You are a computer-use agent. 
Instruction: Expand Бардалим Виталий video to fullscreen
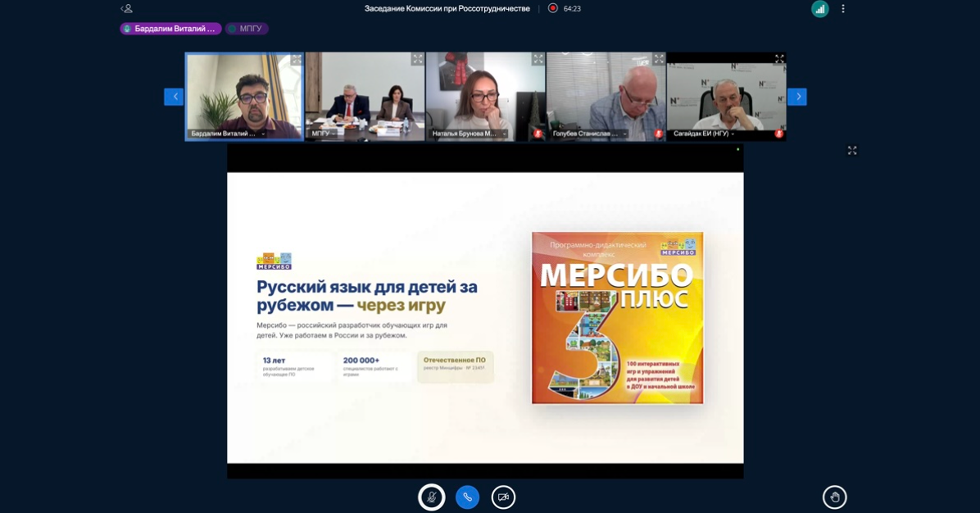click(x=297, y=59)
